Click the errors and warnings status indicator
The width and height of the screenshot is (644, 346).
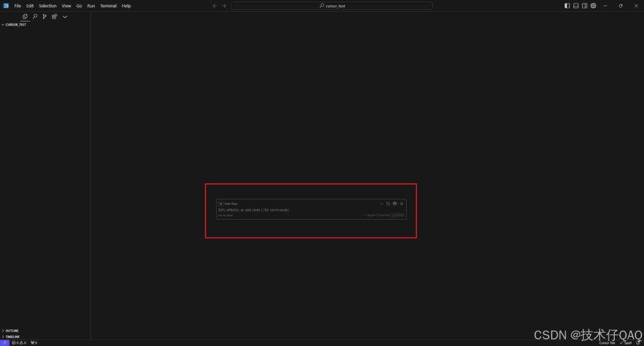click(x=19, y=342)
